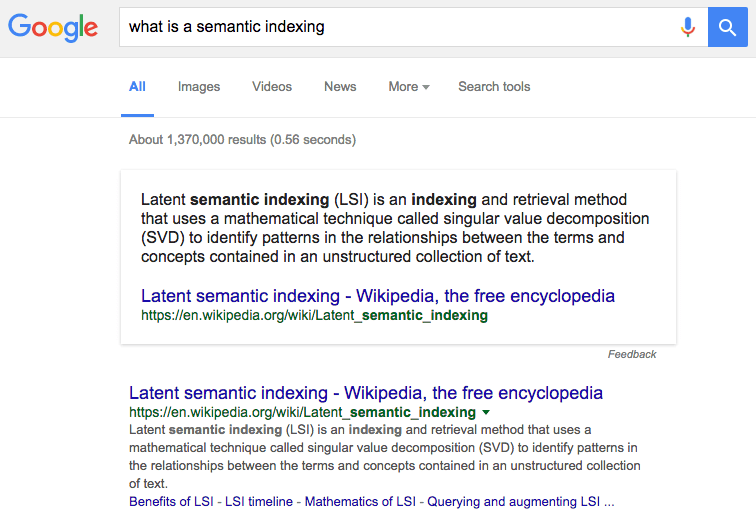Image resolution: width=756 pixels, height=526 pixels.
Task: Open the Mathematics of LSI sitelink
Action: (x=360, y=501)
